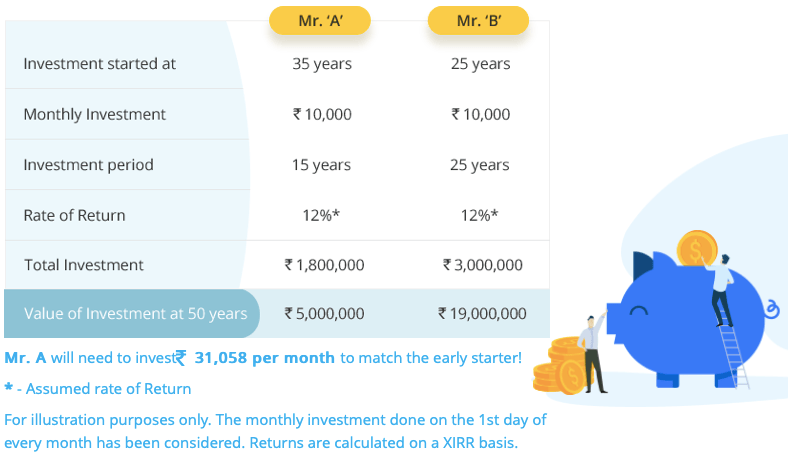
Task: Select the Mr. 'A' column header
Action: 321,20
